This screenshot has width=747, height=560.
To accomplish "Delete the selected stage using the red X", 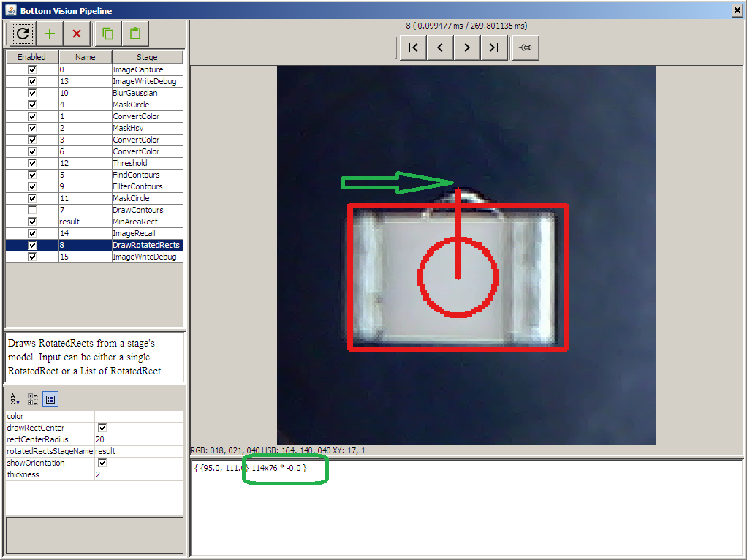I will 75,34.
